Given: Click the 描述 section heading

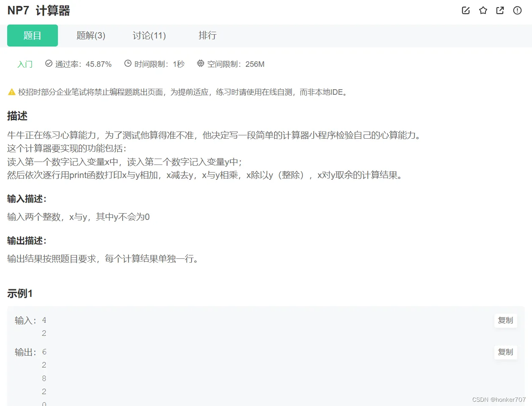Looking at the screenshot, I should click(x=17, y=116).
